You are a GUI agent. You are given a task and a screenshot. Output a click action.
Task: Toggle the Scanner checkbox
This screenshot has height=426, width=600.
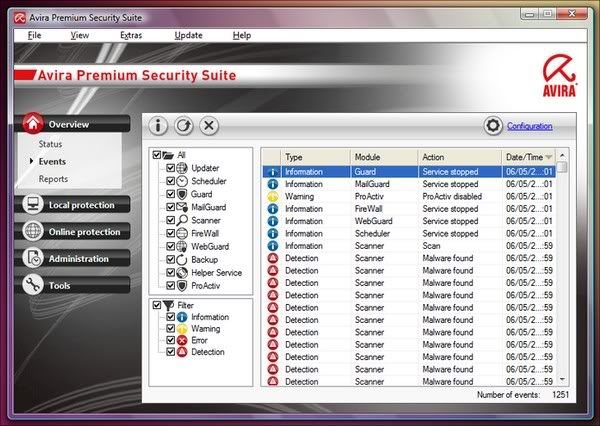pyautogui.click(x=171, y=220)
